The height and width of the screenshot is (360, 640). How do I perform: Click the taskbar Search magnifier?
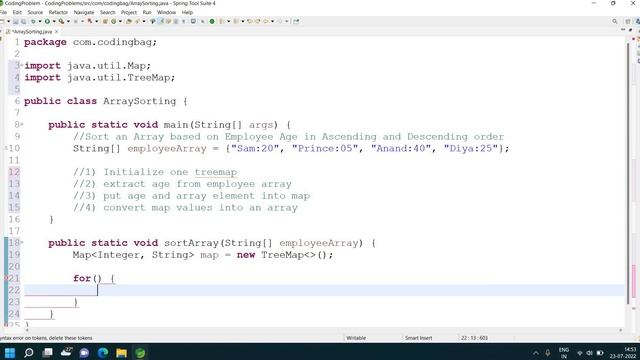click(29, 352)
